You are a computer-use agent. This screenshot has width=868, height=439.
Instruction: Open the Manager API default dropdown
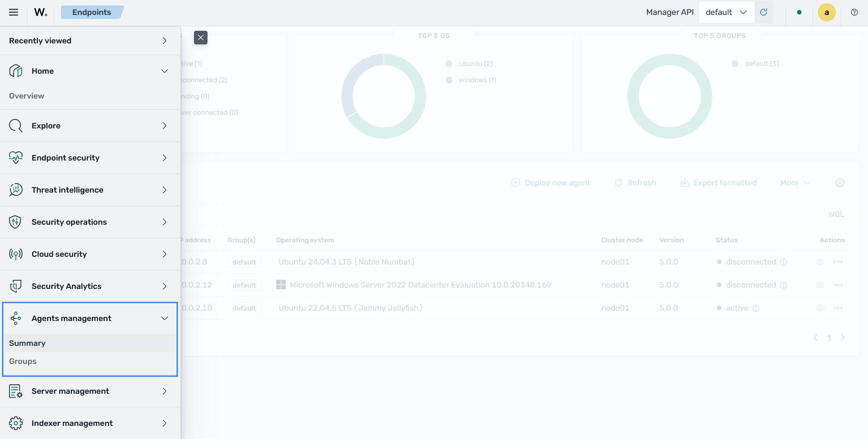pos(726,12)
